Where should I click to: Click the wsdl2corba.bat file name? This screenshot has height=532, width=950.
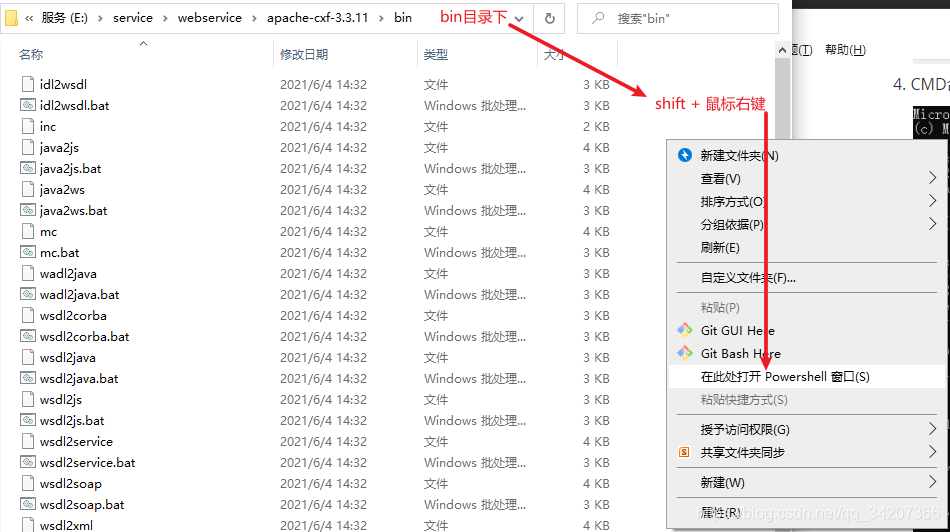pyautogui.click(x=85, y=337)
